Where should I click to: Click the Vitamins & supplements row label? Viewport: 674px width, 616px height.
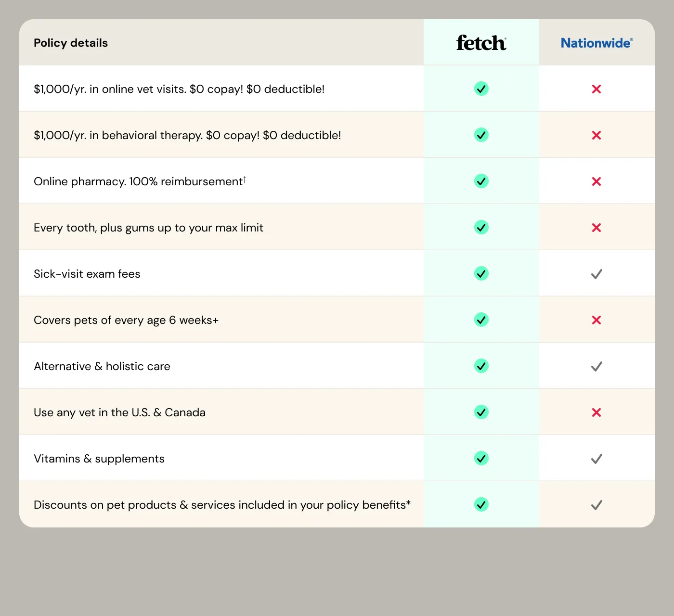click(99, 459)
